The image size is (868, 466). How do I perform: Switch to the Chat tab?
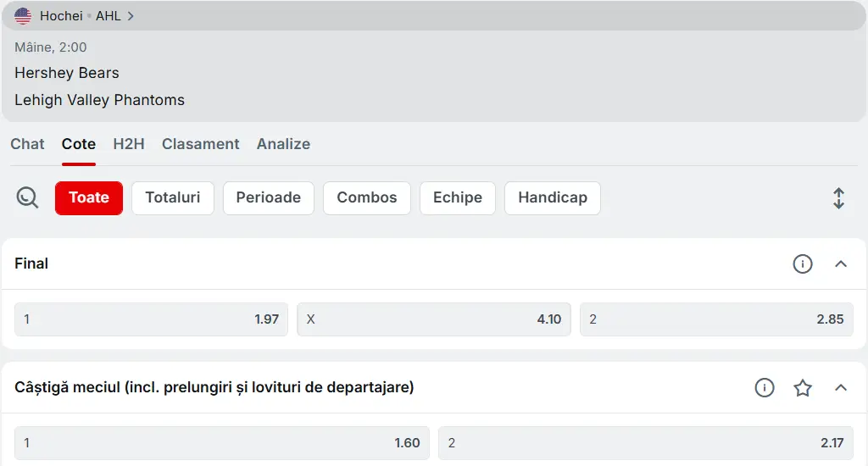point(27,144)
